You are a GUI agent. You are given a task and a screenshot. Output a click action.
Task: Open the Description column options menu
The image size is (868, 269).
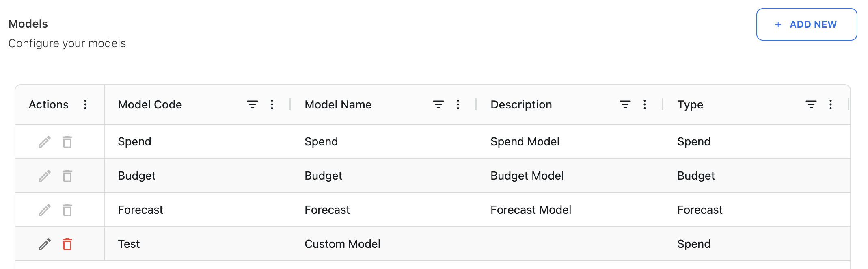click(x=644, y=104)
